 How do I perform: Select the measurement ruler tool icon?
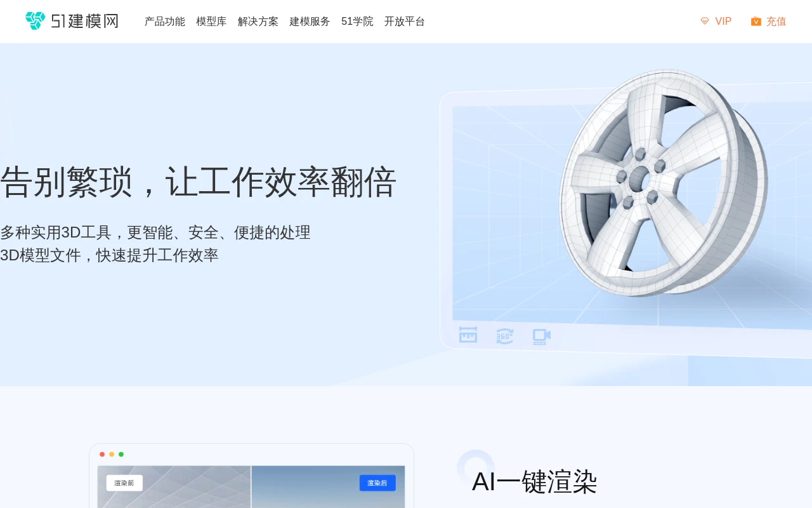click(468, 335)
